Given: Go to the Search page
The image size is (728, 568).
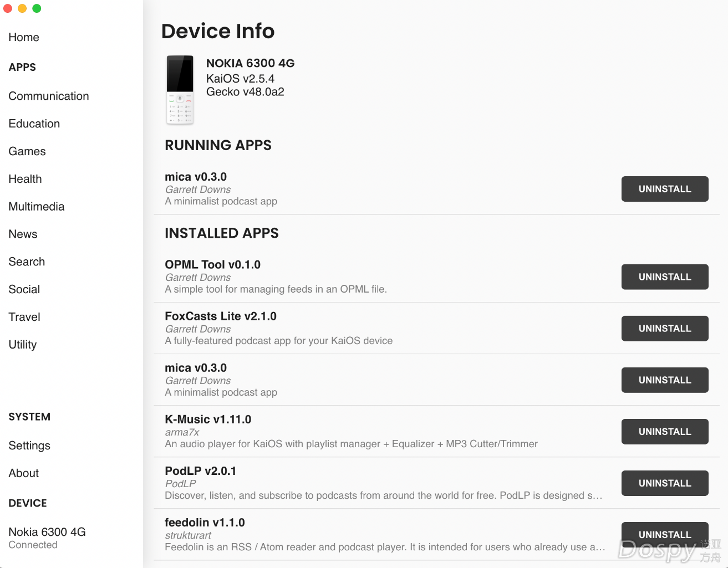Looking at the screenshot, I should click(27, 262).
